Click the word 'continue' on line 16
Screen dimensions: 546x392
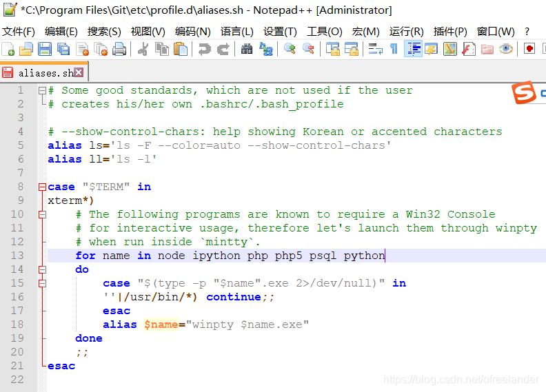point(234,297)
